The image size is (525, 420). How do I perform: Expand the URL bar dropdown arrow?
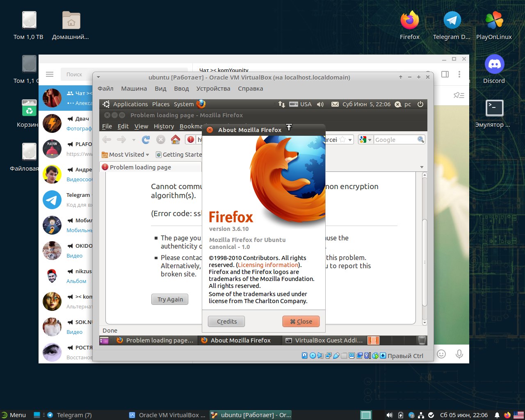point(350,140)
